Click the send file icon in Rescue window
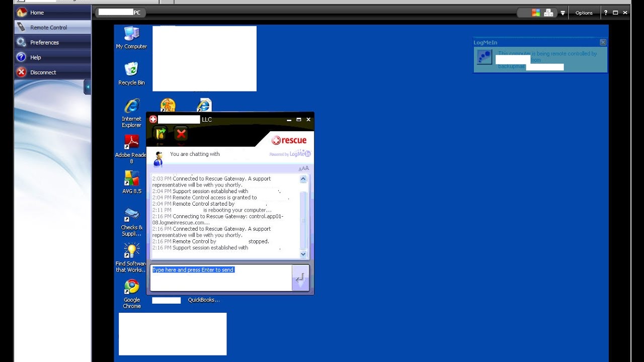Viewport: 644px width, 362px height. (x=160, y=133)
